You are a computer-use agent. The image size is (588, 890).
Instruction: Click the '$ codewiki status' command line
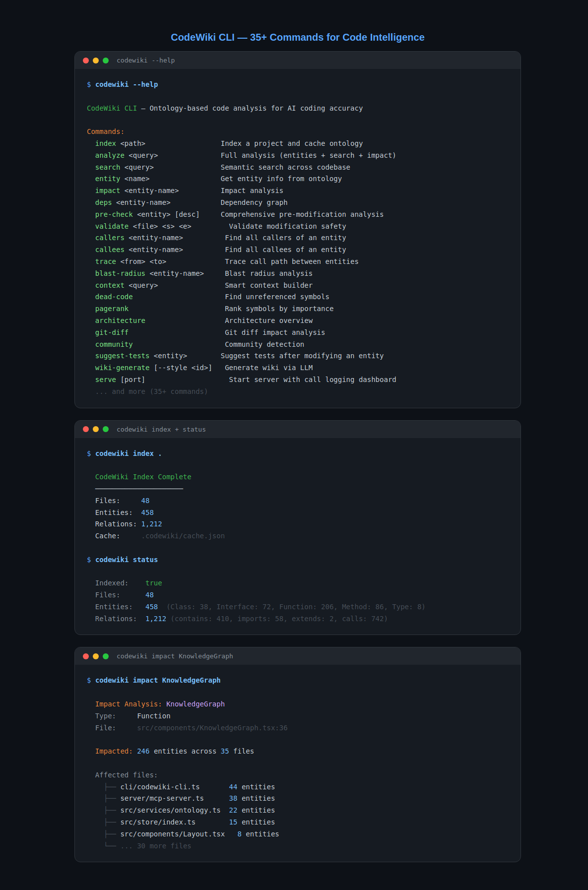point(123,560)
